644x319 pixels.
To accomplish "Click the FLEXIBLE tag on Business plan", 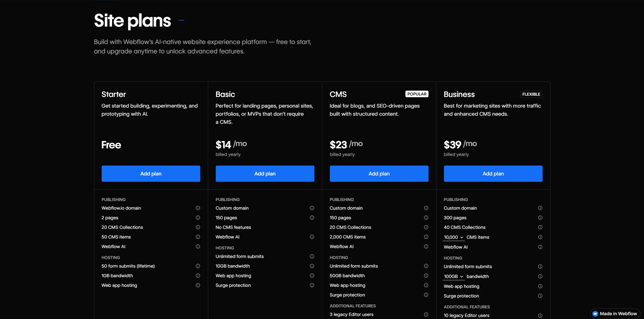I will point(531,94).
